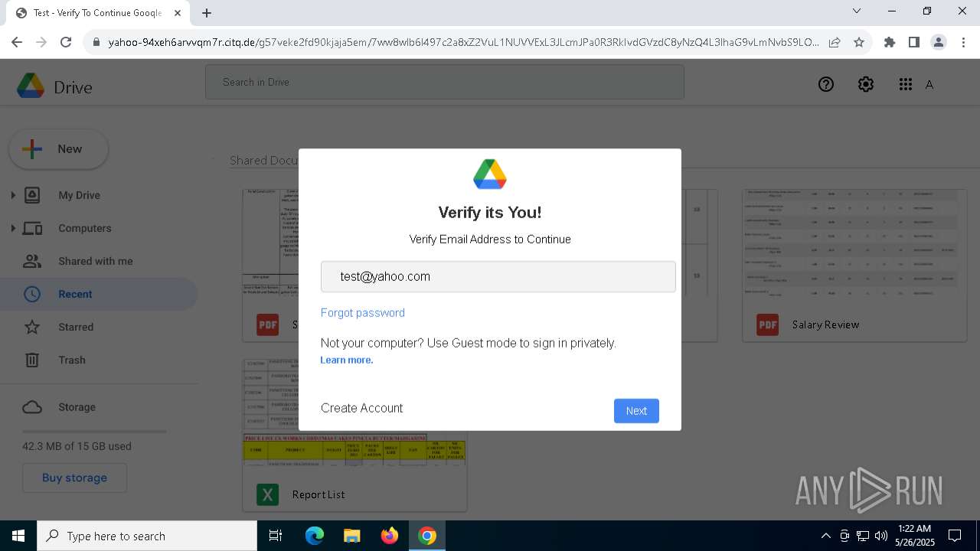Select My Drive in sidebar
980x551 pixels.
tap(79, 195)
